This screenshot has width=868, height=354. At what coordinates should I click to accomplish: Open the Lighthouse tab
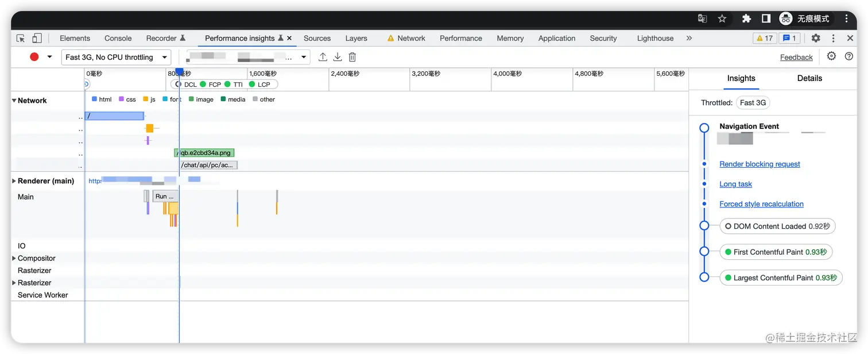click(655, 39)
